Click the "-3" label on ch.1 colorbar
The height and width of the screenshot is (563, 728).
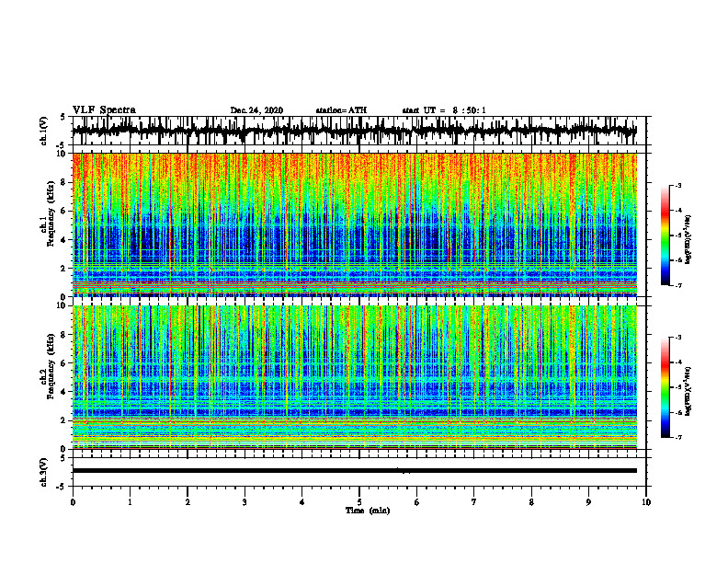click(678, 186)
